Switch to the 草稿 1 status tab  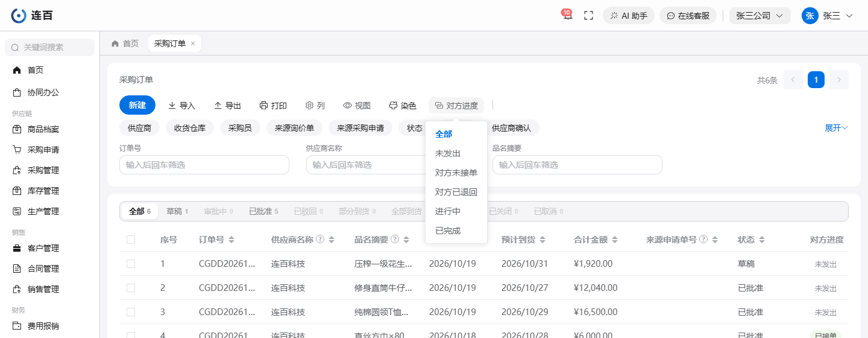click(177, 211)
